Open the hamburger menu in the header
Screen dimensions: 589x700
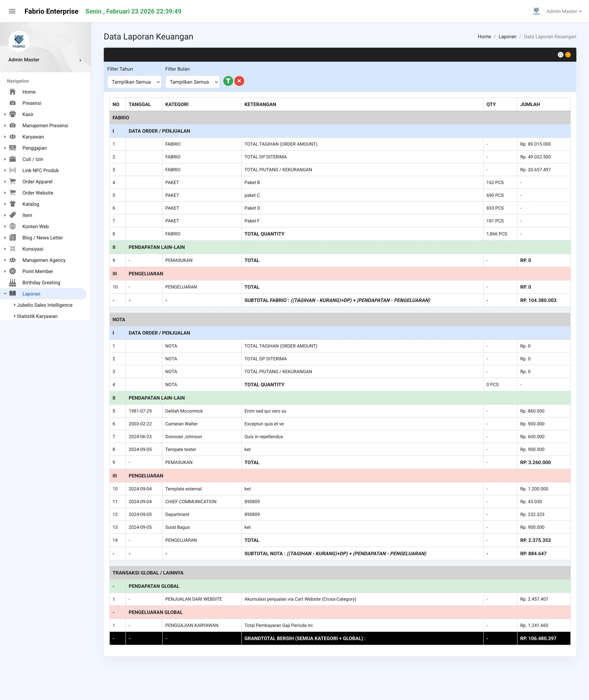click(x=12, y=11)
